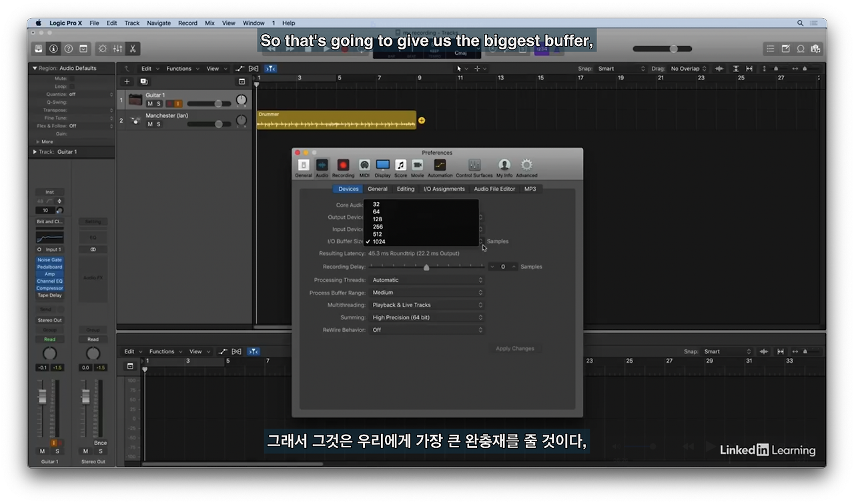Show the Smart Controls button

(x=102, y=49)
